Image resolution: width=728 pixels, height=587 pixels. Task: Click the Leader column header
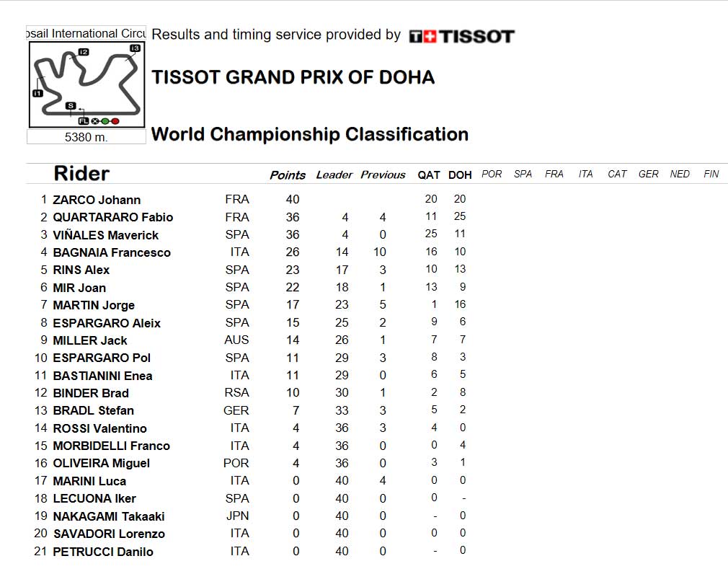(x=334, y=175)
